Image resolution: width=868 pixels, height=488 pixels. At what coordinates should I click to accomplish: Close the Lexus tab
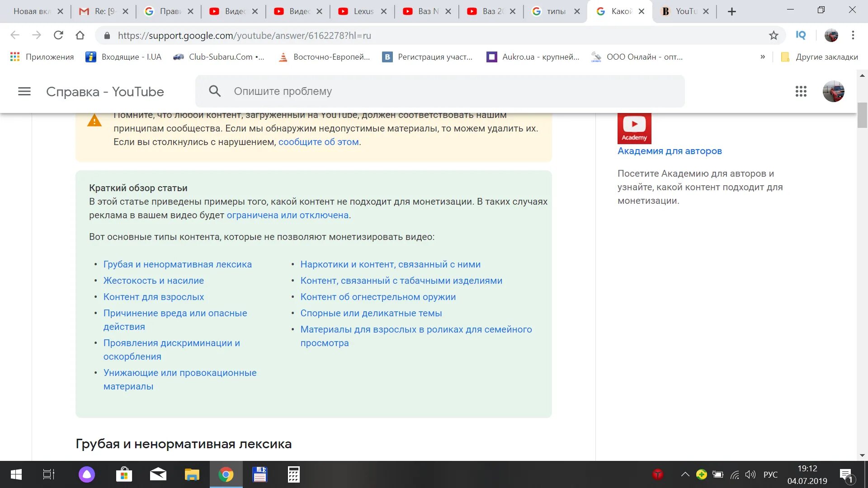tap(384, 11)
